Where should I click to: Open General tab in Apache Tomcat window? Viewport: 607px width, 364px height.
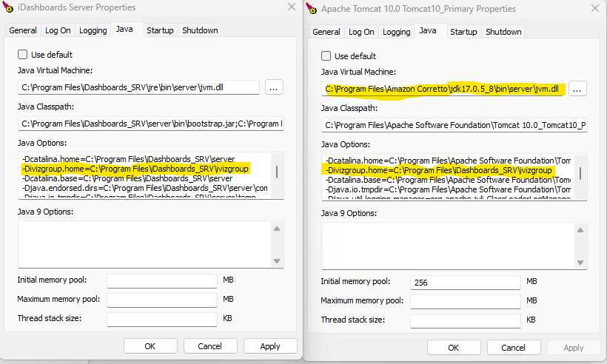[x=326, y=32]
